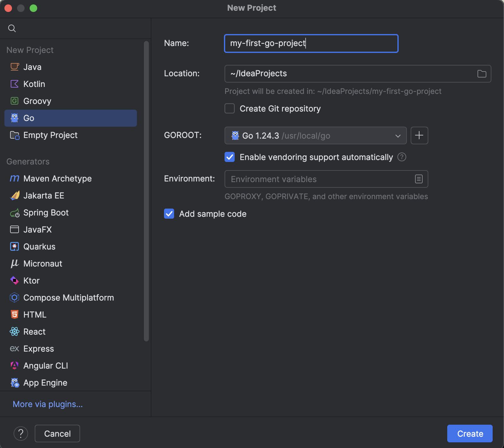Viewport: 504px width, 448px height.
Task: Open More via plugins link
Action: tap(48, 404)
